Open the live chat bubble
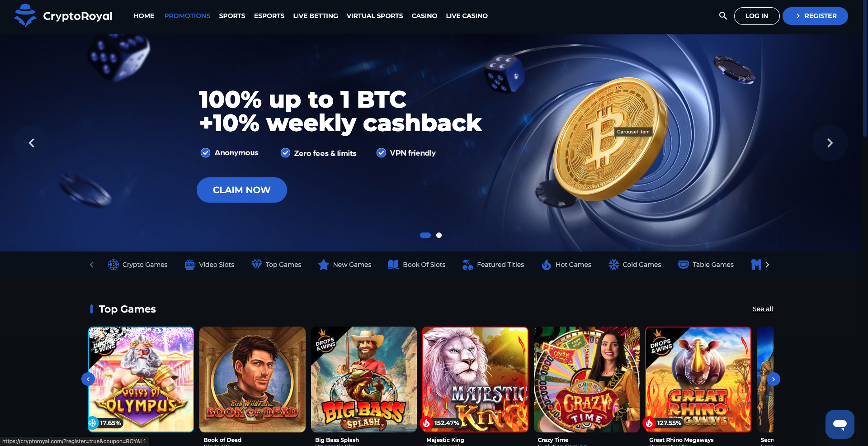Screen dimensions: 868x446 840,424
